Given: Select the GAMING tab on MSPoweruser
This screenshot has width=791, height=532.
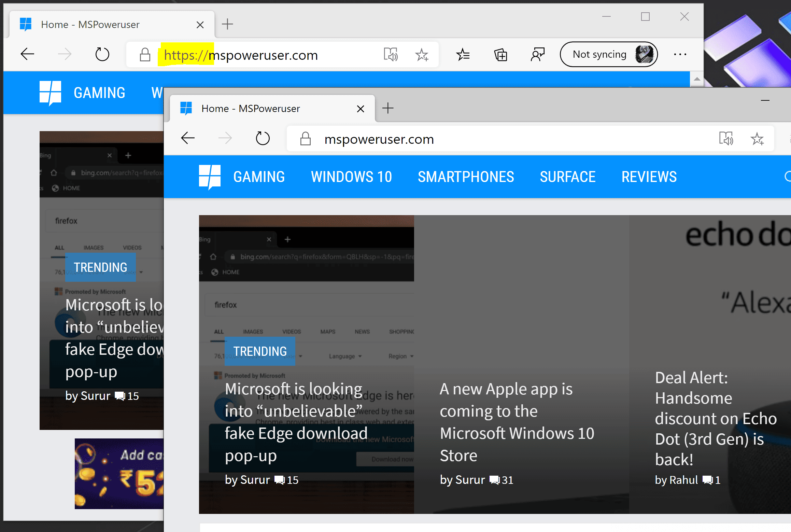Looking at the screenshot, I should (259, 177).
